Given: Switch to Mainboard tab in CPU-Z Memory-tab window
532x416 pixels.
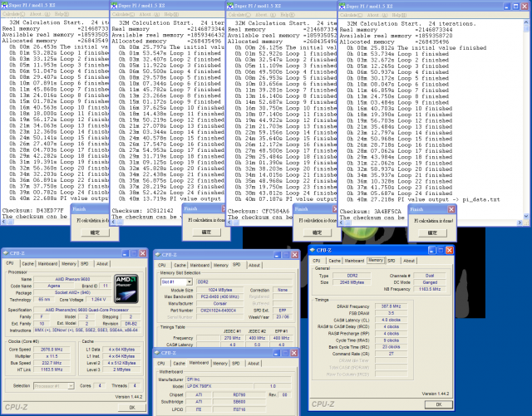Looking at the screenshot, I should [x=354, y=261].
